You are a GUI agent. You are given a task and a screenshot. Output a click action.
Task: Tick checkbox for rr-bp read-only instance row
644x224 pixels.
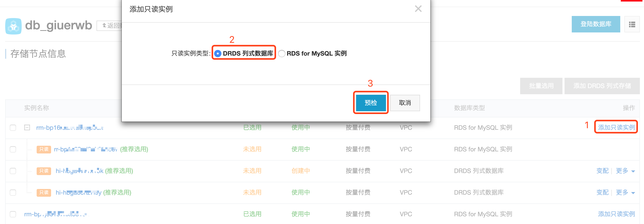point(13,149)
